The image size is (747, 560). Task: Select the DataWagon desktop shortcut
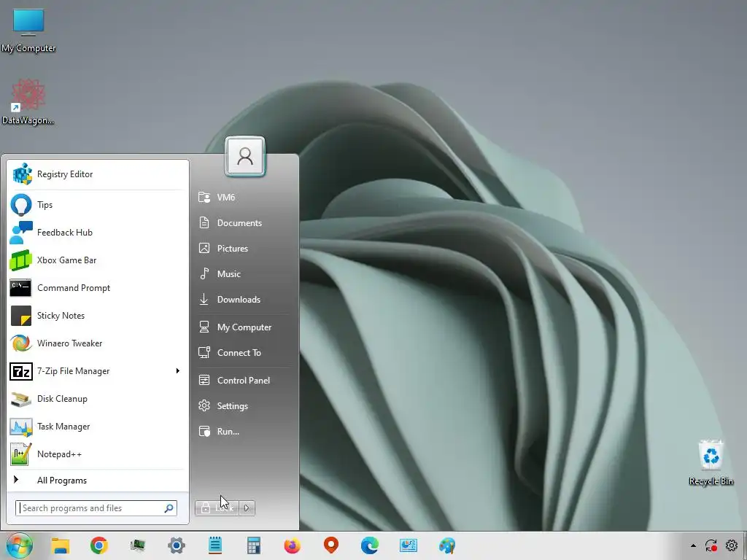coord(28,102)
